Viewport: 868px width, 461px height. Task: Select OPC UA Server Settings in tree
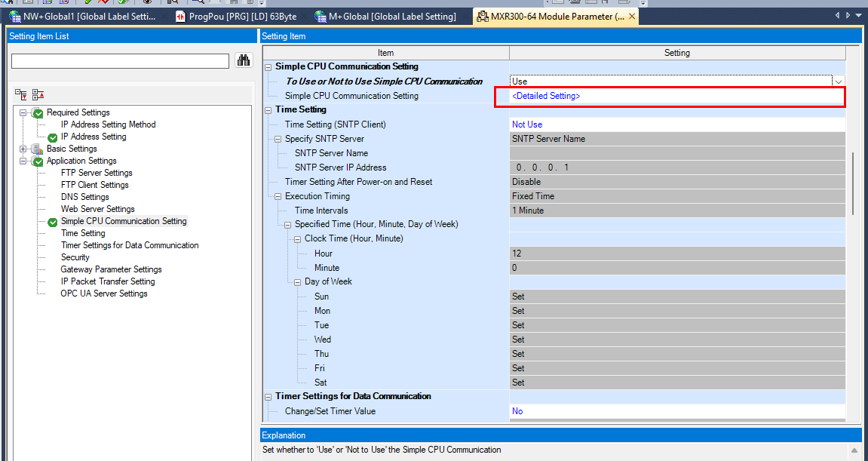[104, 294]
